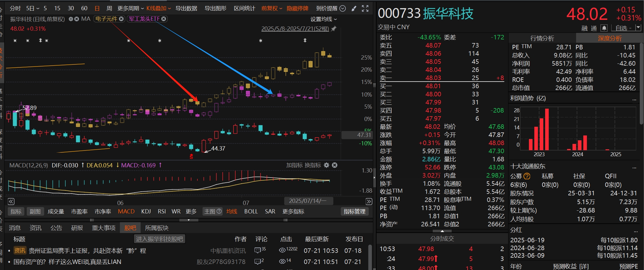Open the 公告 announcements tab
The width and height of the screenshot is (644, 270).
click(56, 228)
